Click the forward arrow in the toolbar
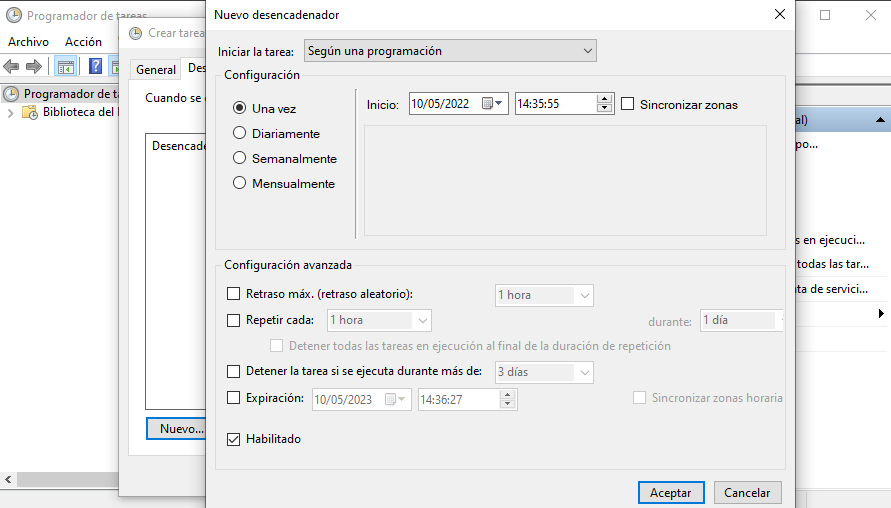Image resolution: width=891 pixels, height=508 pixels. (34, 67)
